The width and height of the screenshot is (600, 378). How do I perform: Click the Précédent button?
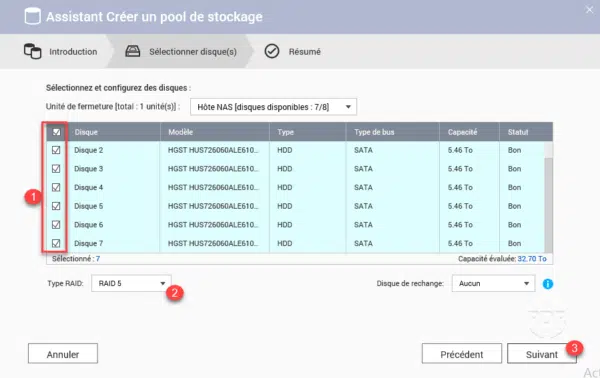(x=461, y=354)
